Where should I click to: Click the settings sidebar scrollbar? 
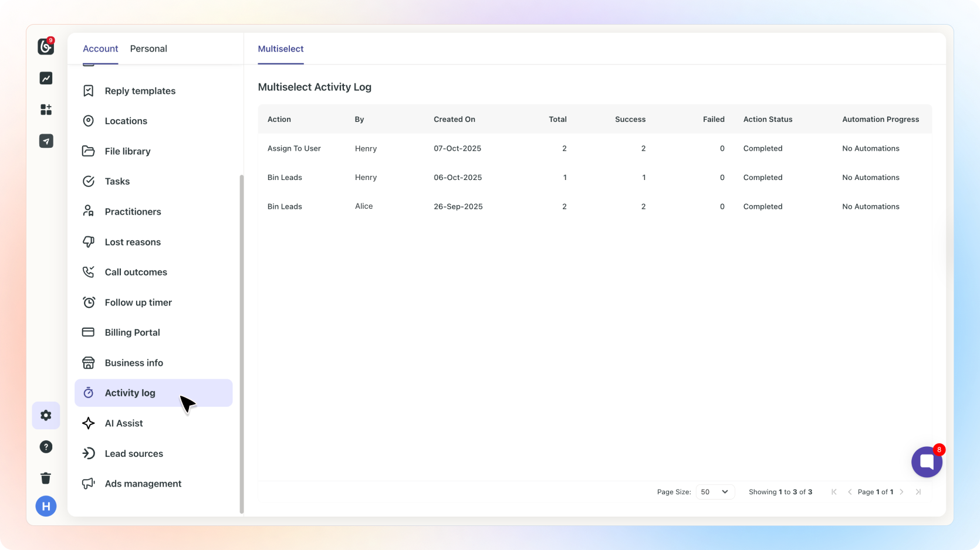pos(242,344)
